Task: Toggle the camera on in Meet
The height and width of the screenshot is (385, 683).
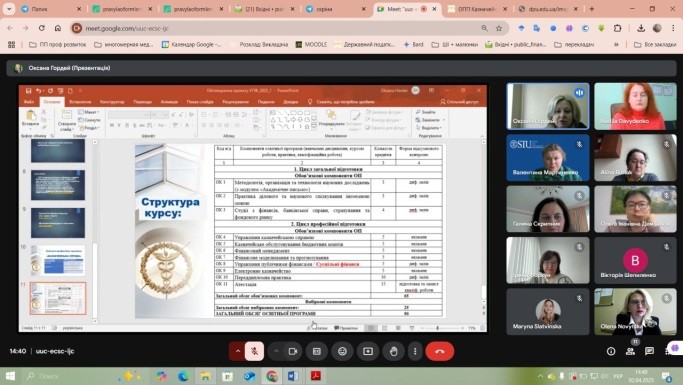Action: coord(293,351)
